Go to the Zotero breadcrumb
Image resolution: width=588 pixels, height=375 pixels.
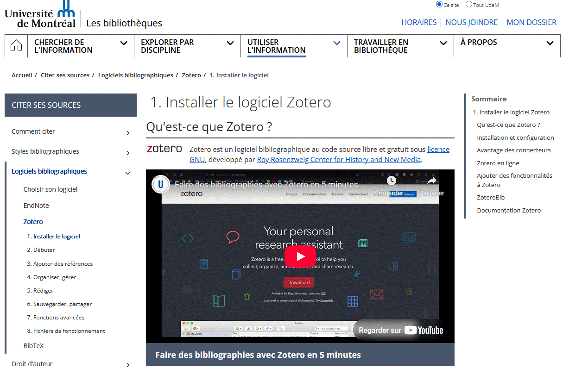coord(191,75)
